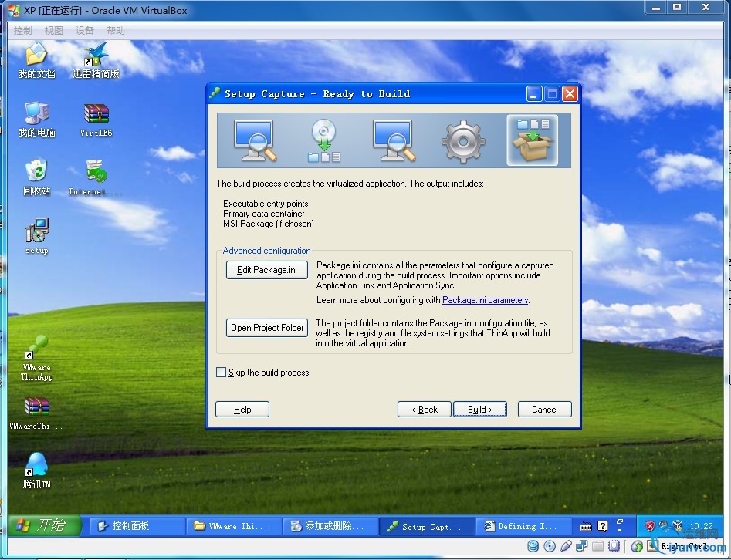Open the 控制 menu in VirtualBox

(x=22, y=31)
